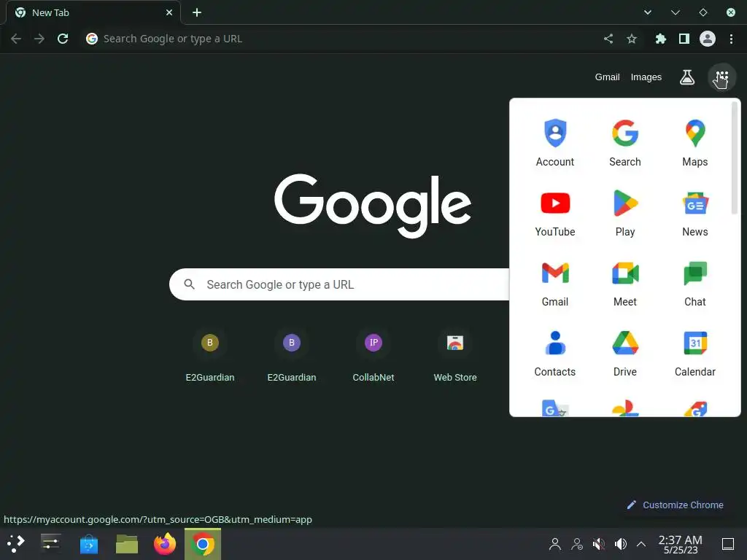Click apps panel scrollbar
Image resolution: width=747 pixels, height=560 pixels.
click(x=735, y=158)
